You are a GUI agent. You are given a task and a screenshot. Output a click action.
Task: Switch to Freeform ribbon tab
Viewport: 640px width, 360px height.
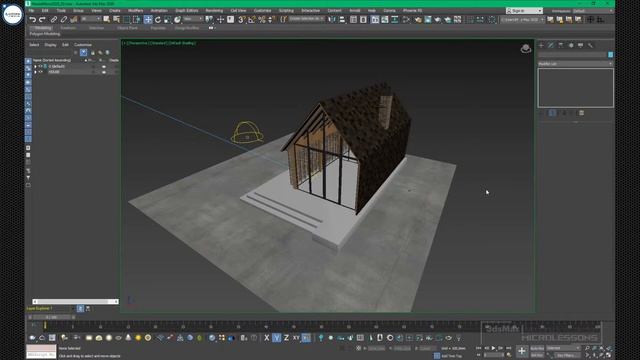pyautogui.click(x=68, y=28)
